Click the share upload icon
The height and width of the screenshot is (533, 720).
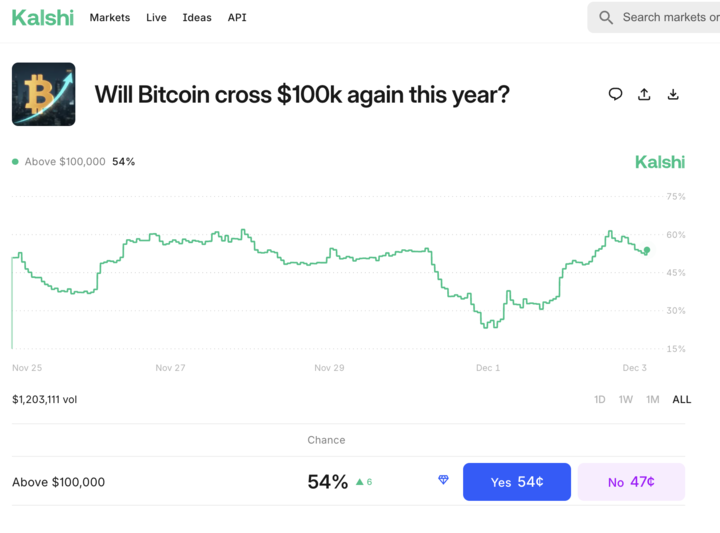point(644,94)
